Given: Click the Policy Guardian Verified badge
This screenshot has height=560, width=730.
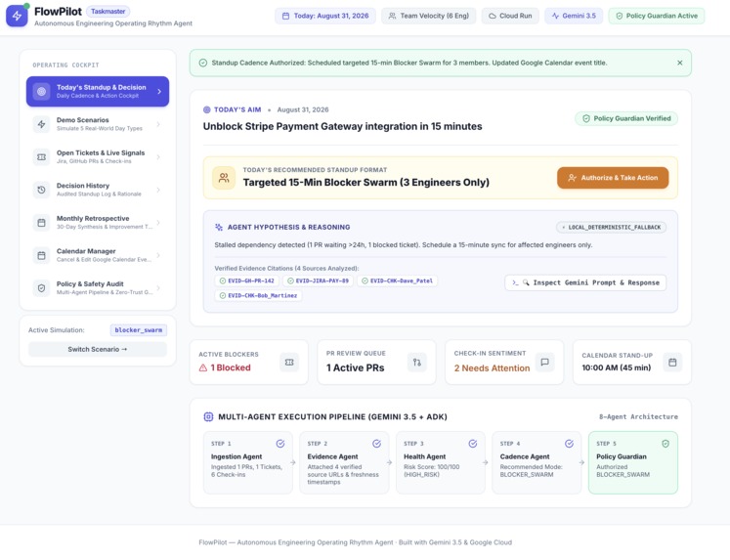Looking at the screenshot, I should pyautogui.click(x=626, y=118).
